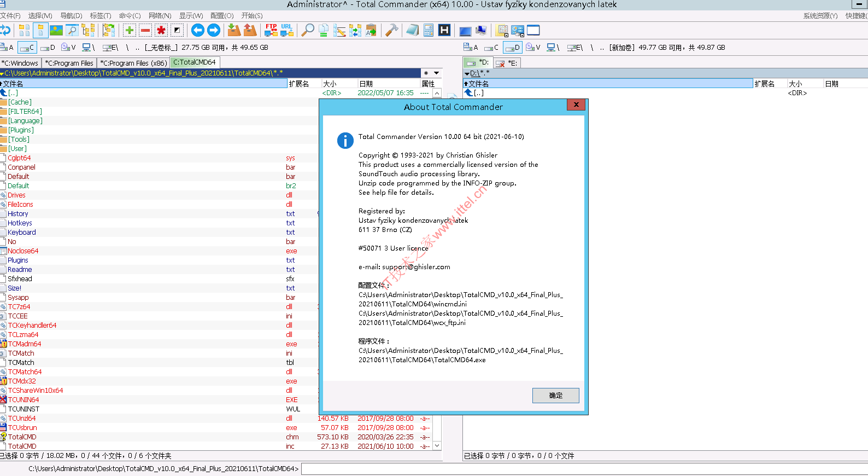This screenshot has height=476, width=868.
Task: Launch the calculator toolbar icon
Action: [x=429, y=30]
